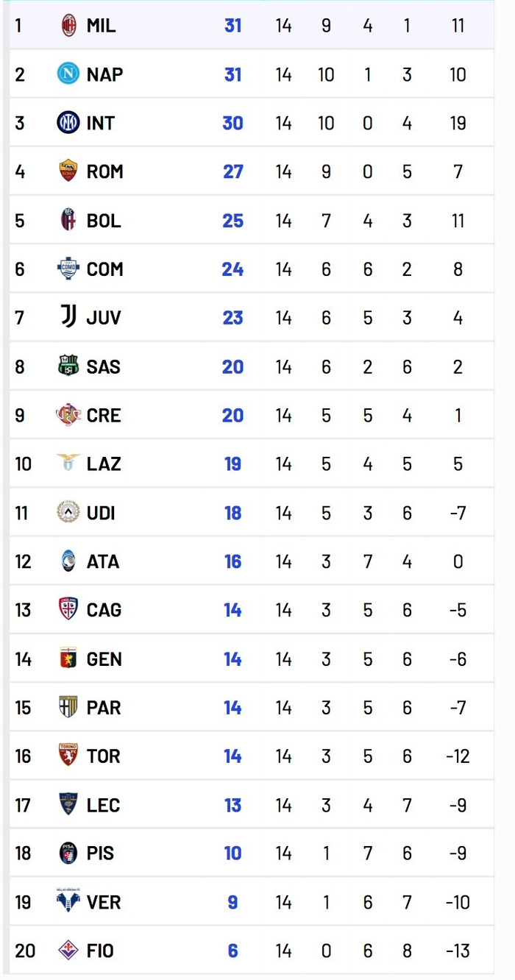
Task: Click the Fiorentina club crest
Action: coord(68,950)
